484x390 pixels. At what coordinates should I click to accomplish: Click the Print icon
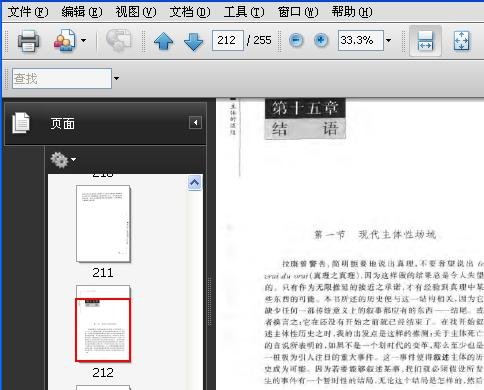(x=28, y=41)
